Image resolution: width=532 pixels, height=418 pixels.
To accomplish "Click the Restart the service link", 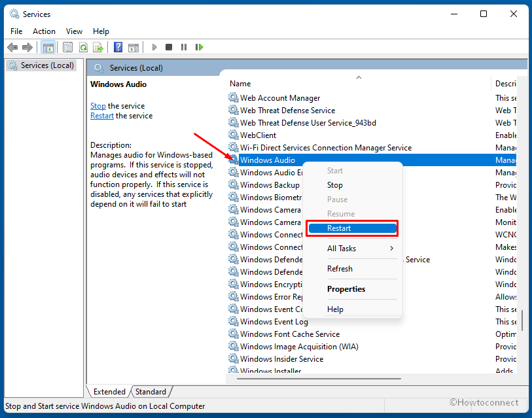I will click(x=102, y=116).
